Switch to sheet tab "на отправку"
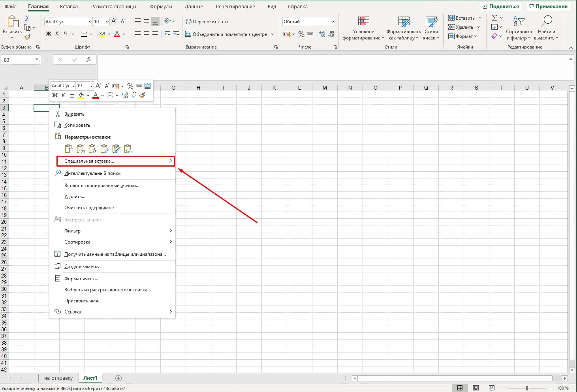The height and width of the screenshot is (392, 577). [x=58, y=378]
